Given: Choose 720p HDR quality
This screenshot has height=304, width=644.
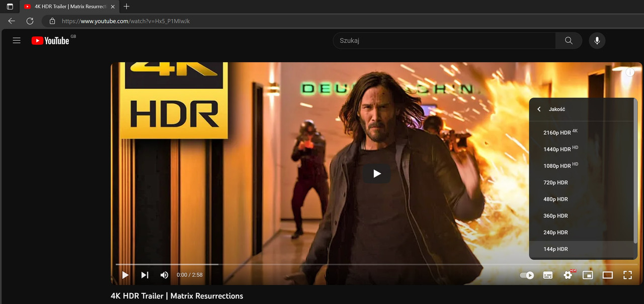Looking at the screenshot, I should (581, 182).
